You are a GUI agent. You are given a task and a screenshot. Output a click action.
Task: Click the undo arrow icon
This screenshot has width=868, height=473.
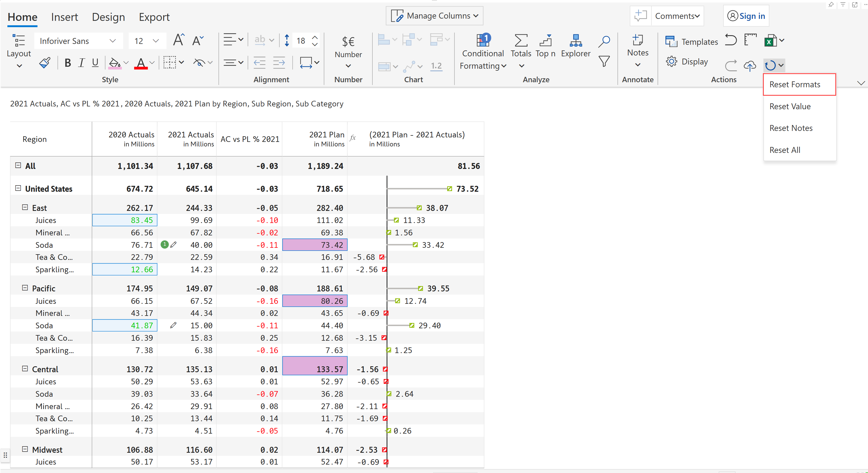[x=731, y=40]
